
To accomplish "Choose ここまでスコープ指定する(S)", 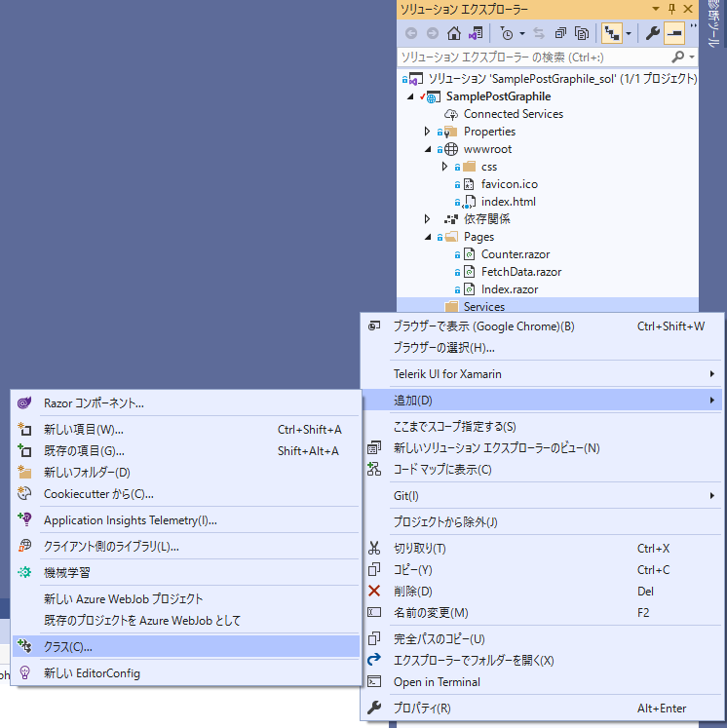I will pos(541,427).
